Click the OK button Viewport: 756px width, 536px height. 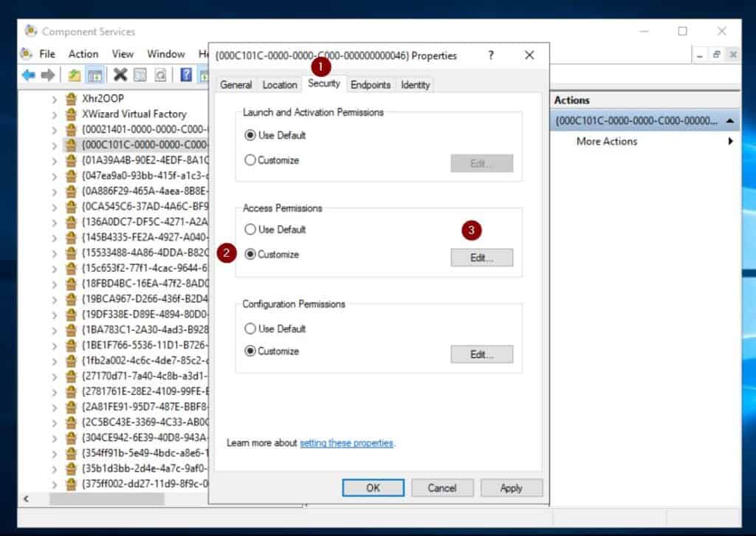tap(373, 488)
